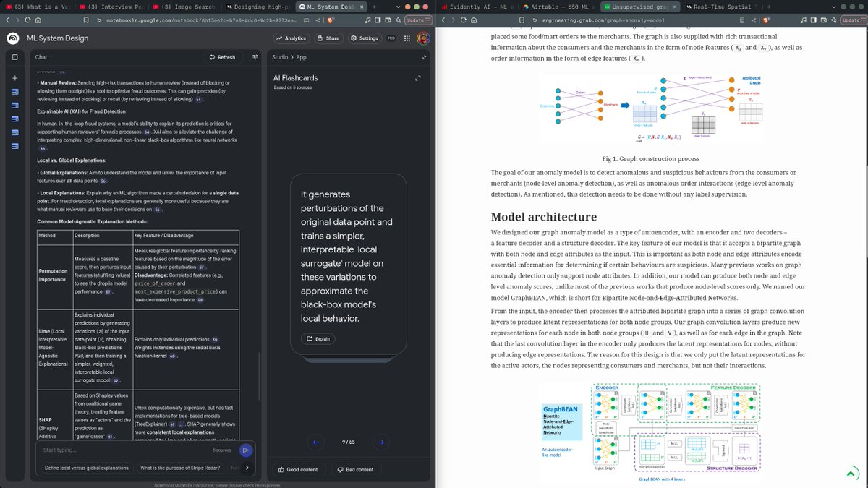Viewport: 868px width, 488px height.
Task: Bookmark notebooklm page icon
Action: click(x=86, y=20)
